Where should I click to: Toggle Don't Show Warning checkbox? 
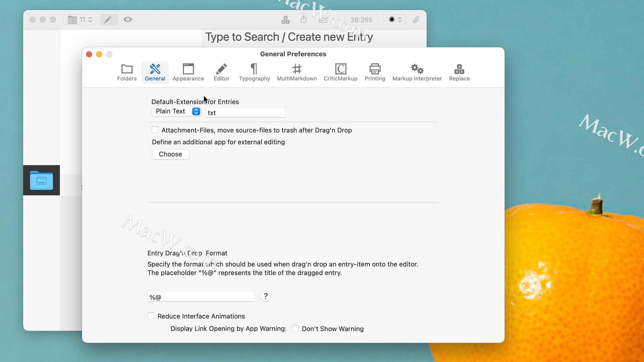coord(295,328)
